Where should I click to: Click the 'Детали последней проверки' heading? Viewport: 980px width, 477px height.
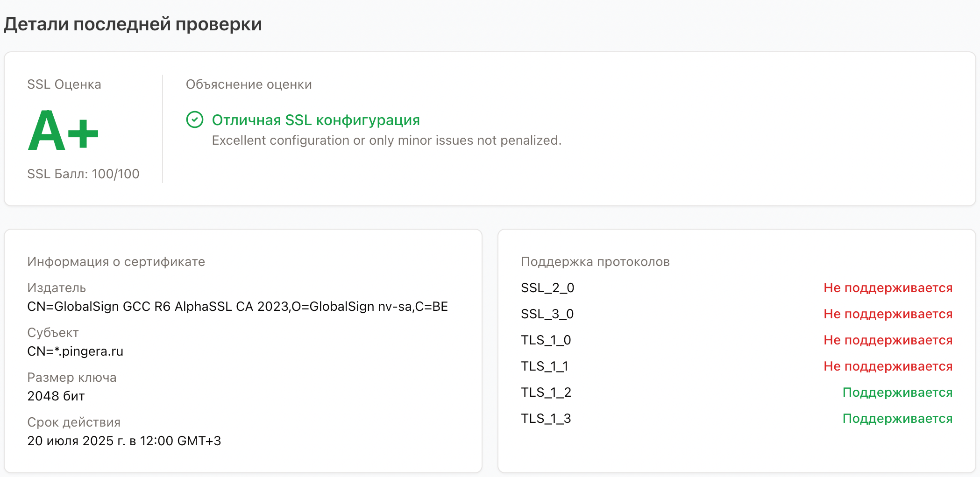[x=132, y=24]
